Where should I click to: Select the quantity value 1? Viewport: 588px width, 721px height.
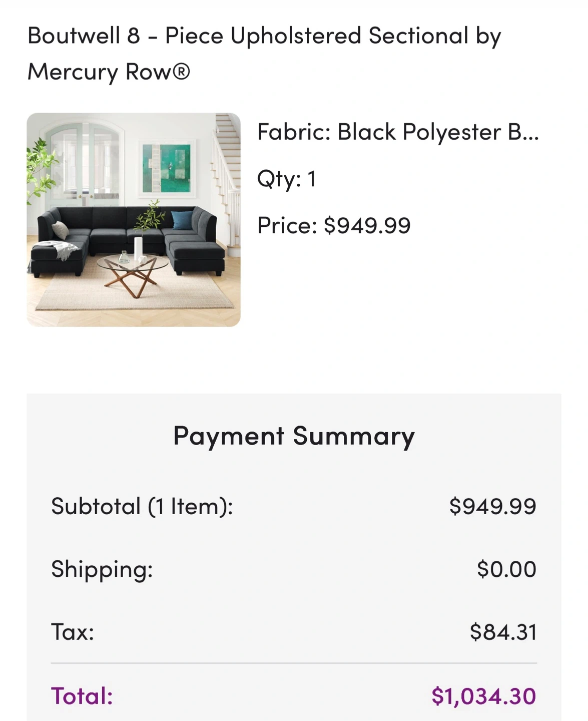pos(312,179)
